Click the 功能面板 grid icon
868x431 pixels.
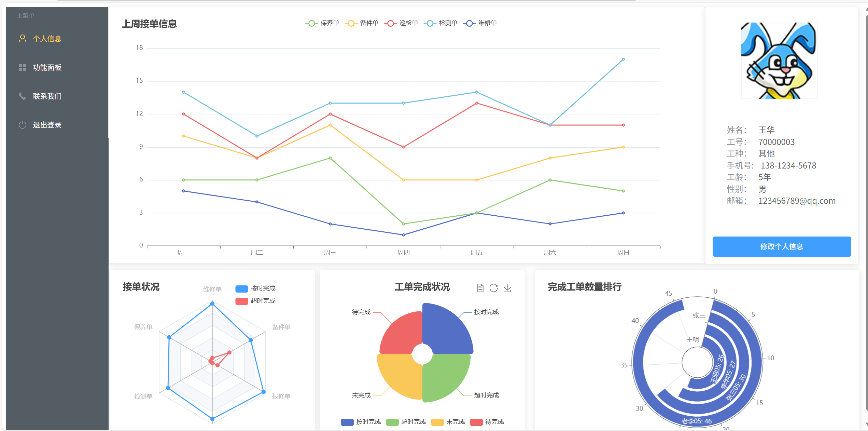23,67
